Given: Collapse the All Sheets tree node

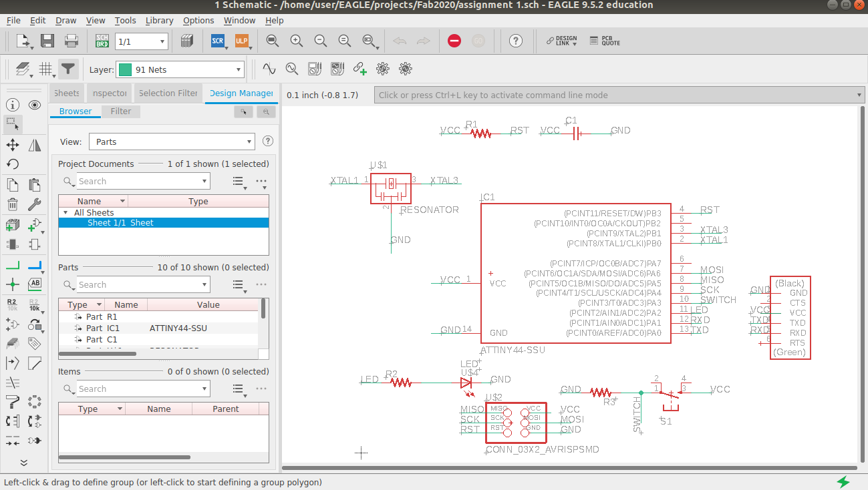Looking at the screenshot, I should (65, 212).
